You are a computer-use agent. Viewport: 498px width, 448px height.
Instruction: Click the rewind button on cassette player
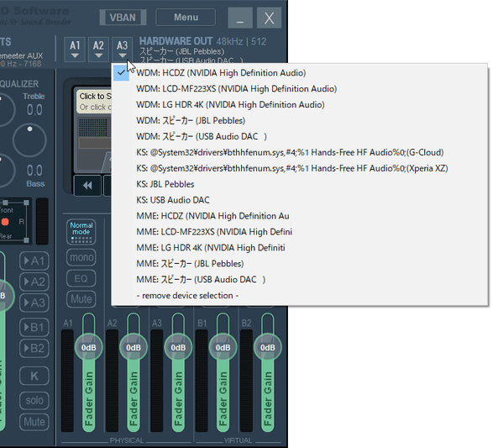coord(87,186)
